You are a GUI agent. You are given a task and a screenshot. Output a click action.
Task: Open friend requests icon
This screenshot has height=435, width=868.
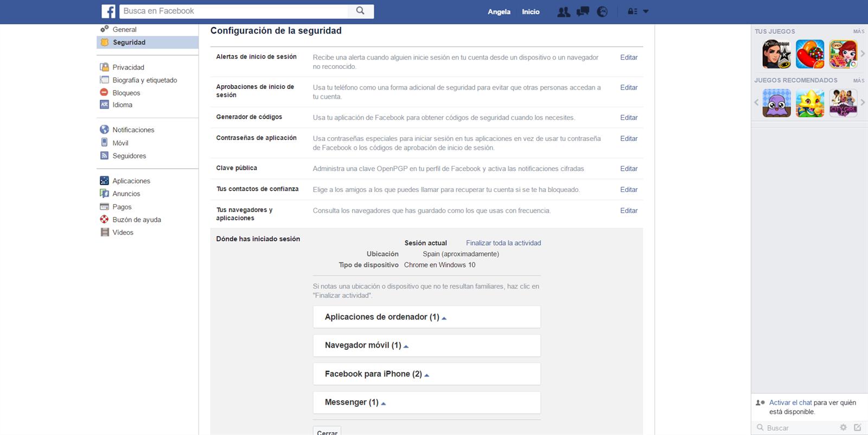(564, 11)
